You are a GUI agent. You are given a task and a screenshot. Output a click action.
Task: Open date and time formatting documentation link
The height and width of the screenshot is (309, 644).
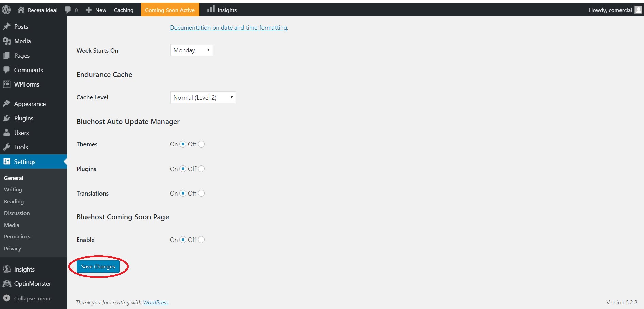point(229,28)
